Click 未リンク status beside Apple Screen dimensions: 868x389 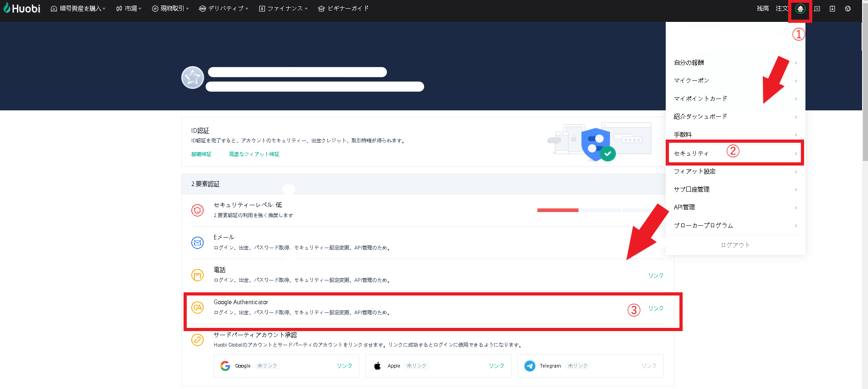pos(416,366)
